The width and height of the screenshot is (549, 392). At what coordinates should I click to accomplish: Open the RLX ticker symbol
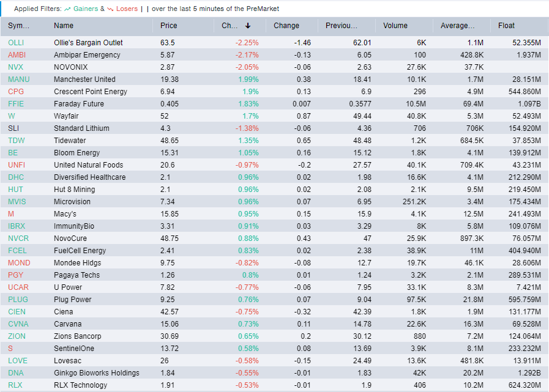15,385
